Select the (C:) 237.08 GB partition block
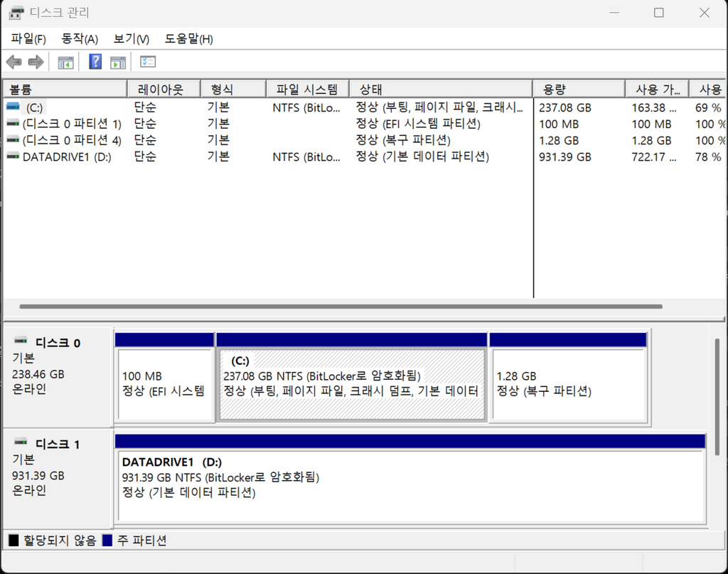The height and width of the screenshot is (574, 728). 352,377
